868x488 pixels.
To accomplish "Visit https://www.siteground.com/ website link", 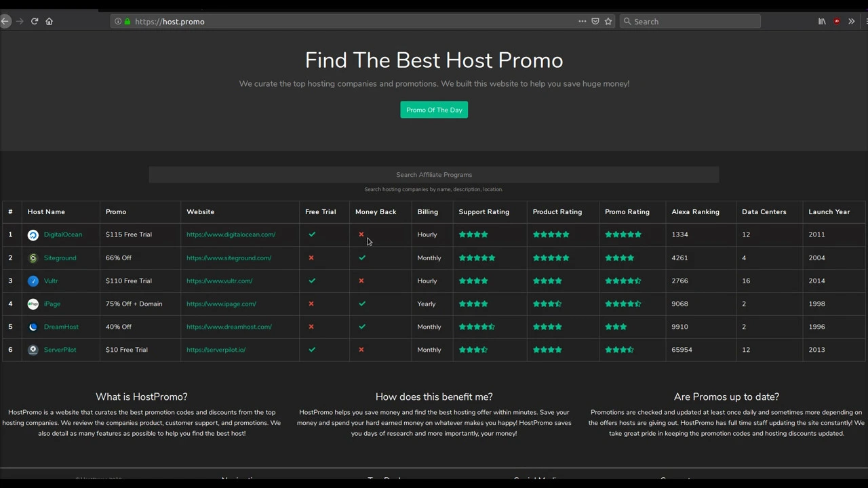I will point(229,258).
